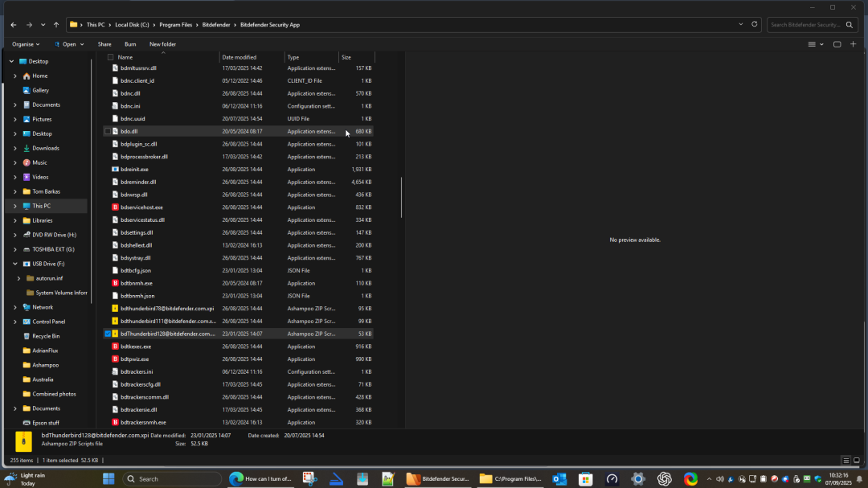This screenshot has width=868, height=488.
Task: Click Bitdefender in the breadcrumb path
Action: (x=216, y=25)
